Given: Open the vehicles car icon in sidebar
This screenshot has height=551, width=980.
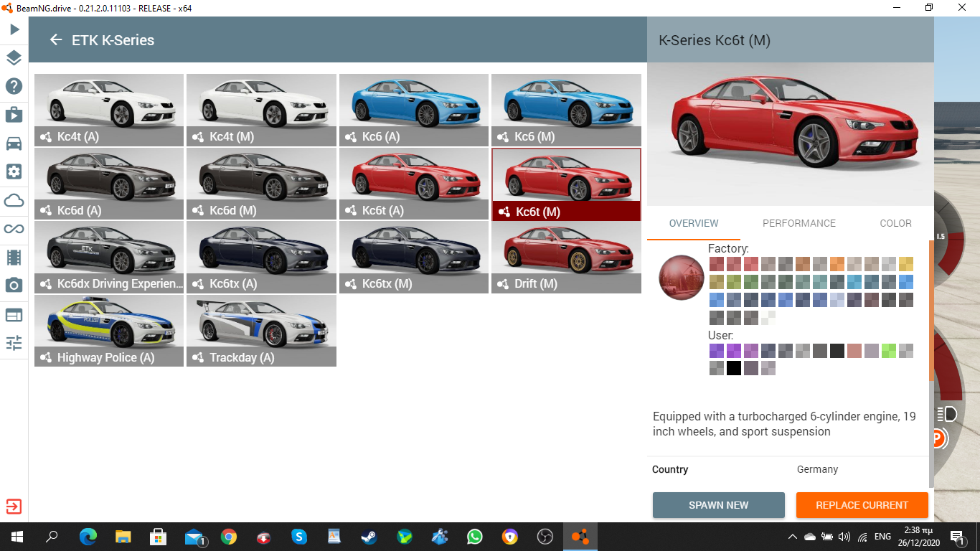Looking at the screenshot, I should tap(14, 143).
